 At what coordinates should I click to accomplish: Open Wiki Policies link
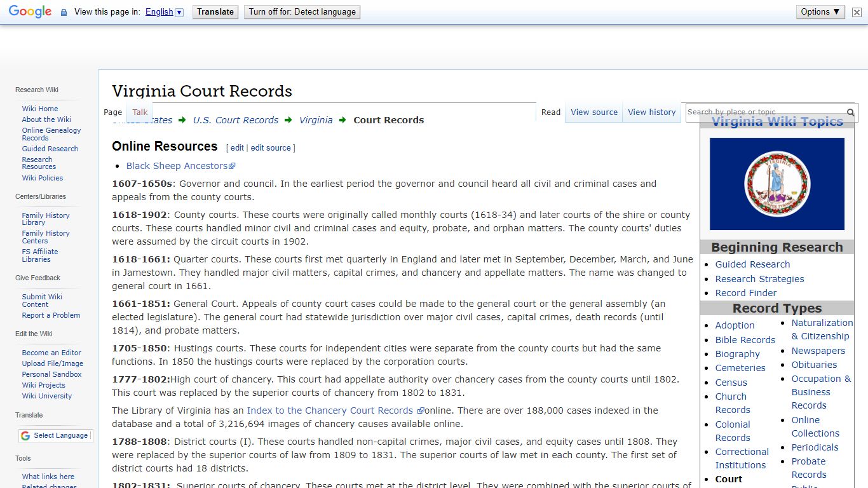pyautogui.click(x=43, y=178)
